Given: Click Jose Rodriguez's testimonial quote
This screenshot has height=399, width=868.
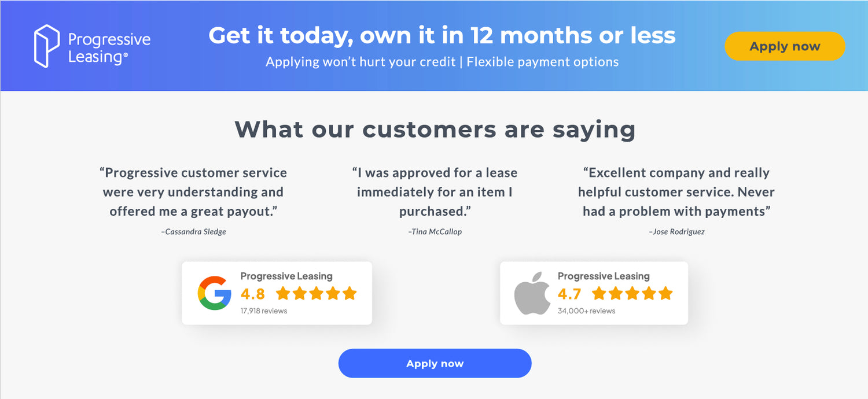Looking at the screenshot, I should click(x=676, y=192).
